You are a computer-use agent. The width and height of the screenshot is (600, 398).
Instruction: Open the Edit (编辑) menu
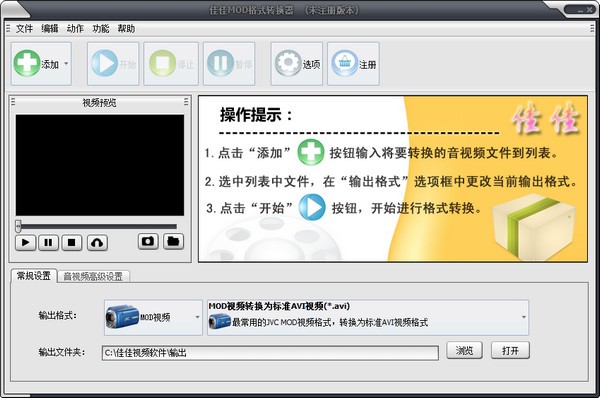click(x=50, y=29)
